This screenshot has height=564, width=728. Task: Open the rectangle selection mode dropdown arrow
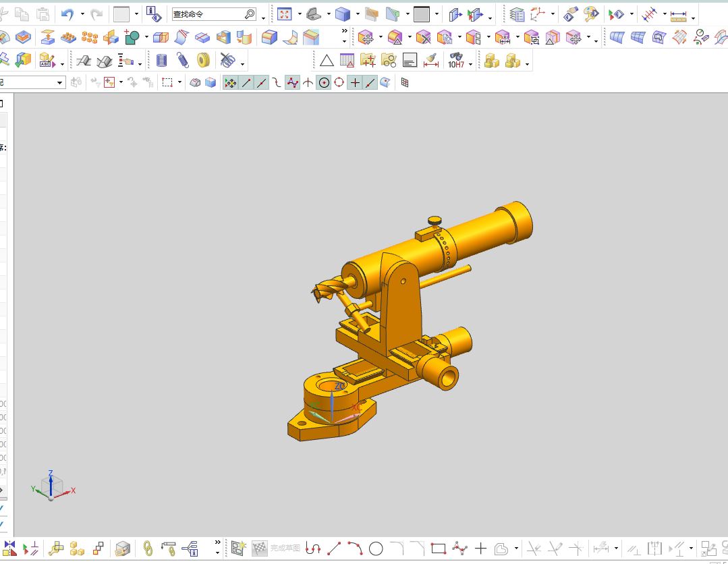coord(179,82)
